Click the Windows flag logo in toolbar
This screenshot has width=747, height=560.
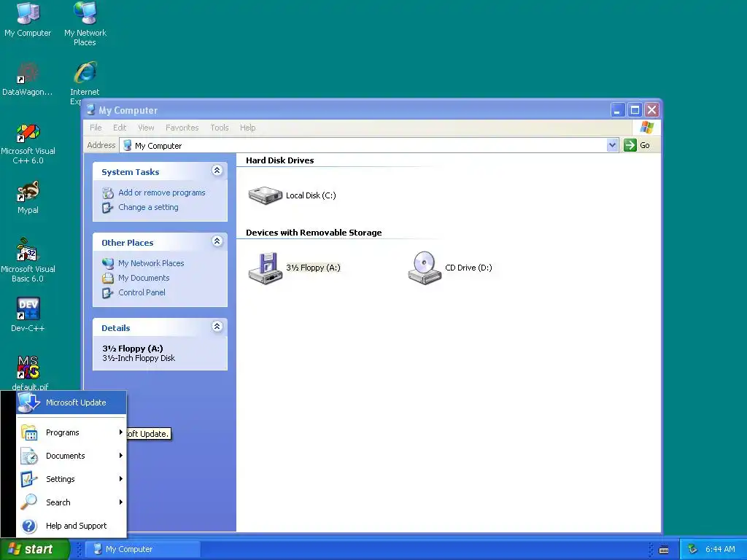pos(646,128)
